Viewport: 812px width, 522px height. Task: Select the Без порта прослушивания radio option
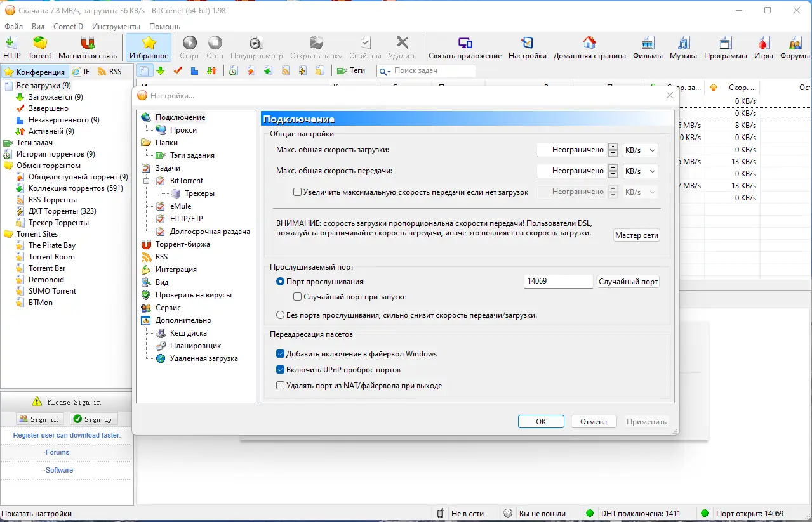281,315
